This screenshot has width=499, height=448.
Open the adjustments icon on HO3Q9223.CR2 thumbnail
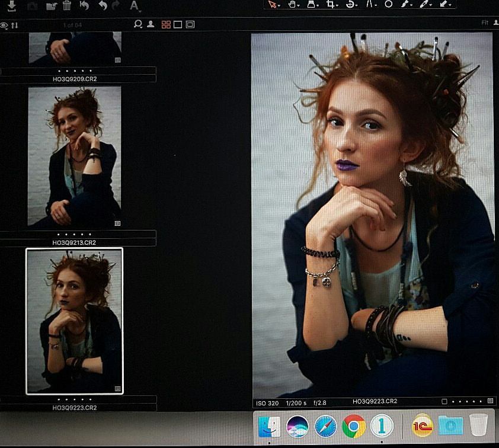click(118, 389)
